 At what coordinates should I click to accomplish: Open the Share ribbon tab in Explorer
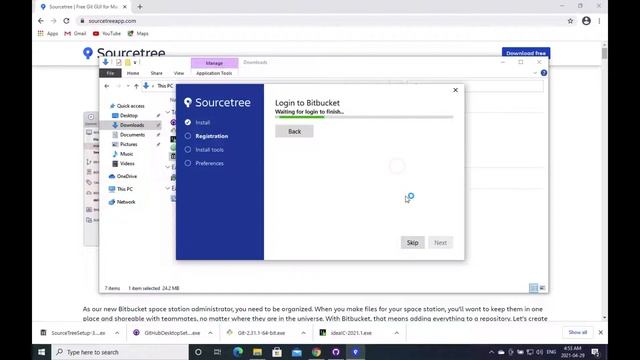point(156,73)
